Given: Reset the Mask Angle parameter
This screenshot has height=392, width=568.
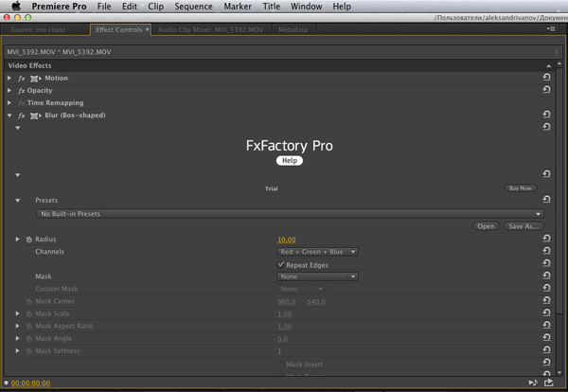Looking at the screenshot, I should pos(546,337).
